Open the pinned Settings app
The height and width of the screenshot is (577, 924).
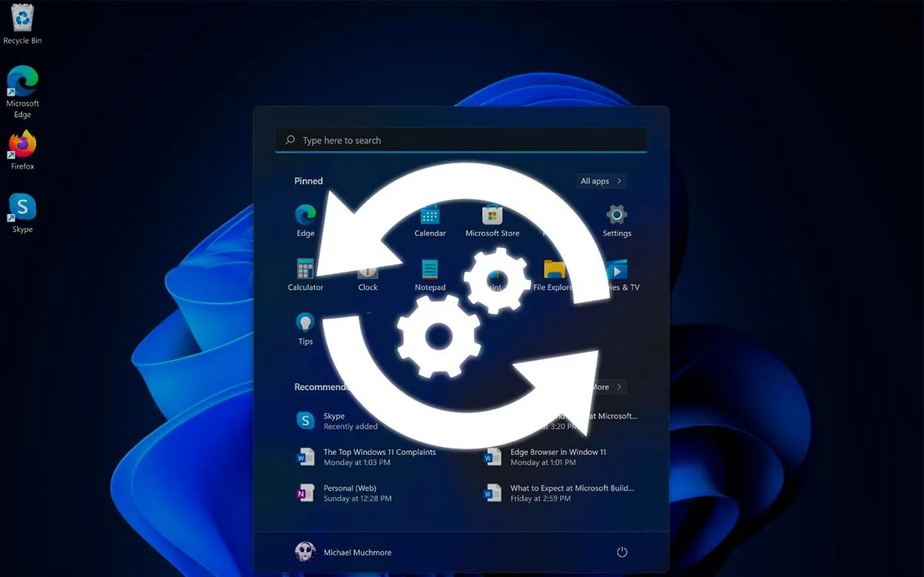point(616,221)
